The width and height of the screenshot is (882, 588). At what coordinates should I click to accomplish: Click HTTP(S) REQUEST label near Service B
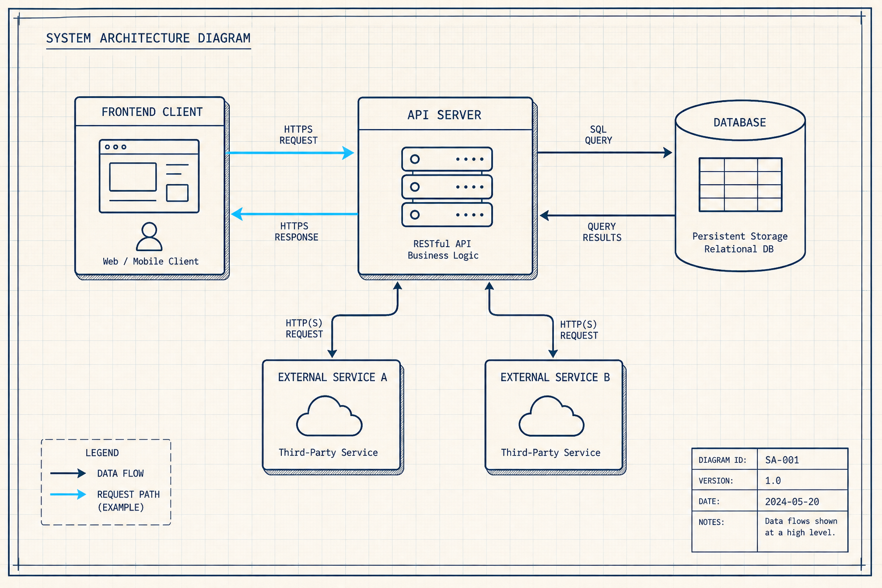579,330
